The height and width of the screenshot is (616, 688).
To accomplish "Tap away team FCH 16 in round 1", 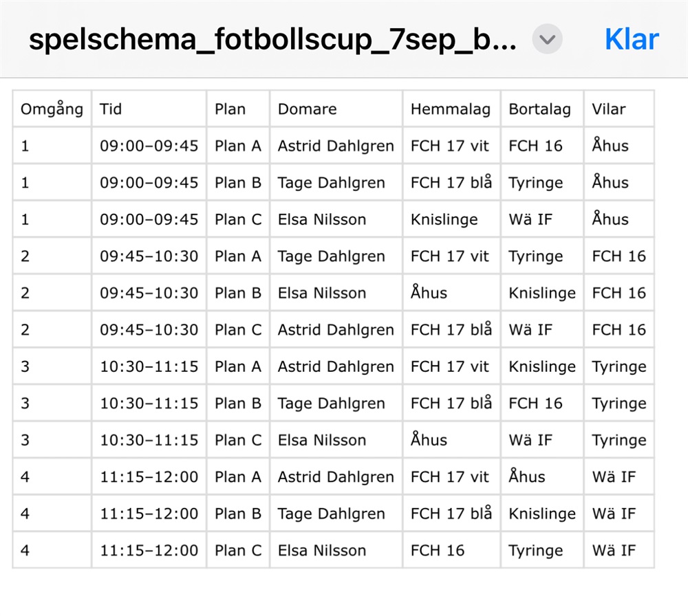I will [535, 146].
